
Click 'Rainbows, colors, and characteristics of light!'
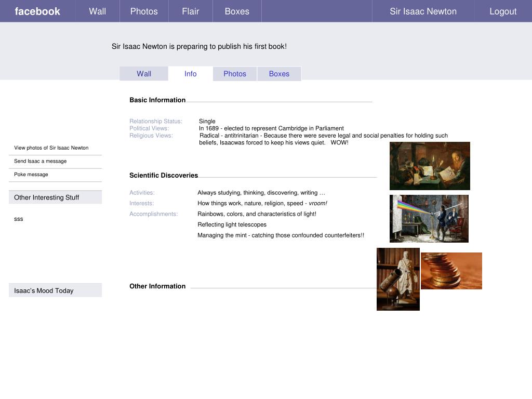(x=257, y=214)
